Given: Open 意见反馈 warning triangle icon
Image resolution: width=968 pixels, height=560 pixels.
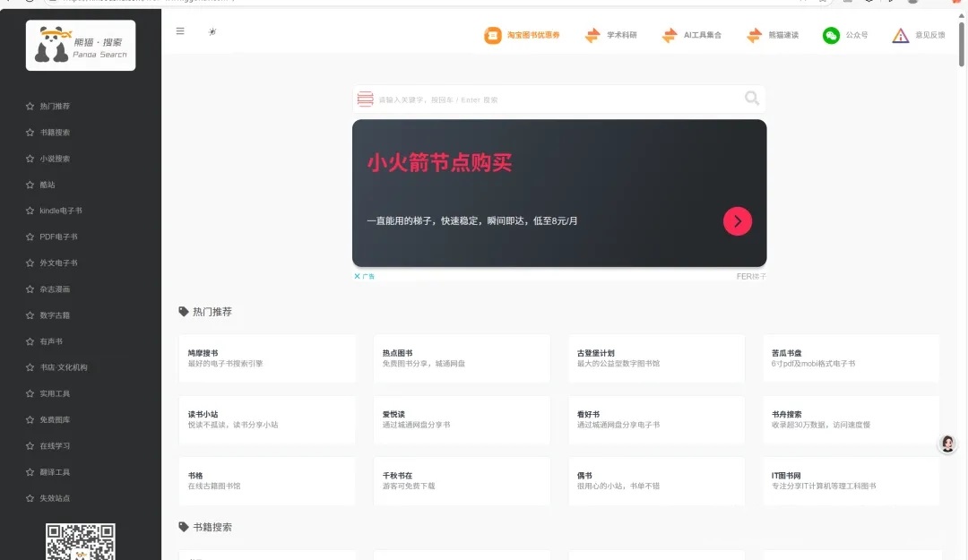Looking at the screenshot, I should tap(901, 36).
